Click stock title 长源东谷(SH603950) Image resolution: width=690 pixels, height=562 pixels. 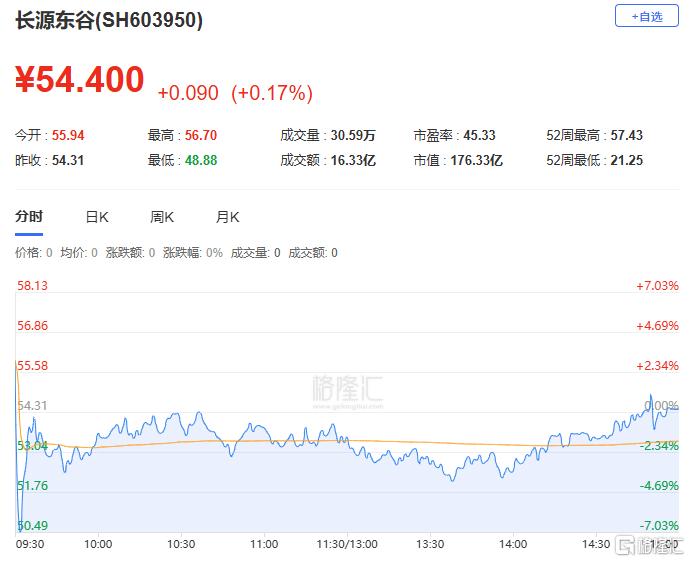click(109, 20)
